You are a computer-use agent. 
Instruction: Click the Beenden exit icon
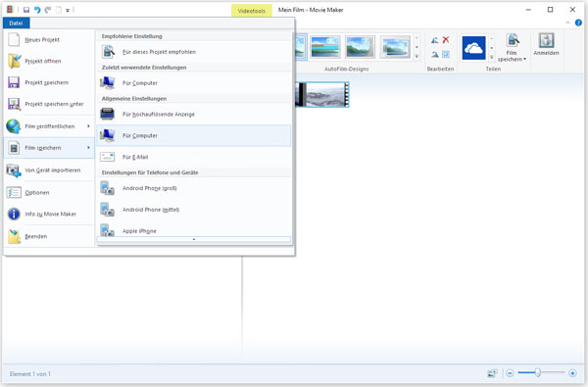coord(15,237)
